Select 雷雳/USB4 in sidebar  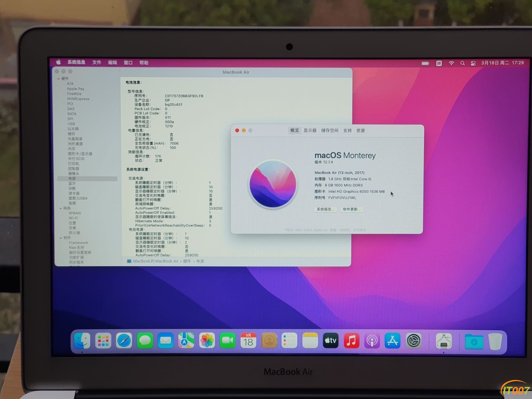(x=78, y=198)
